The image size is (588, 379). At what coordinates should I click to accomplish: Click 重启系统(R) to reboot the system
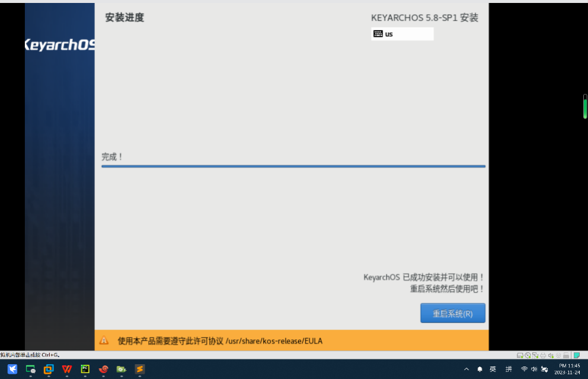pos(453,313)
